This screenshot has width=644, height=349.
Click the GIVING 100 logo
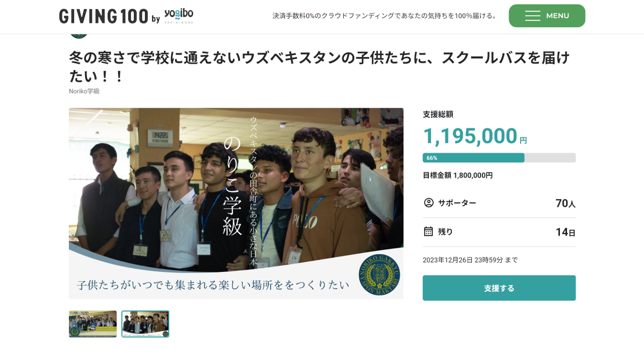tap(104, 16)
